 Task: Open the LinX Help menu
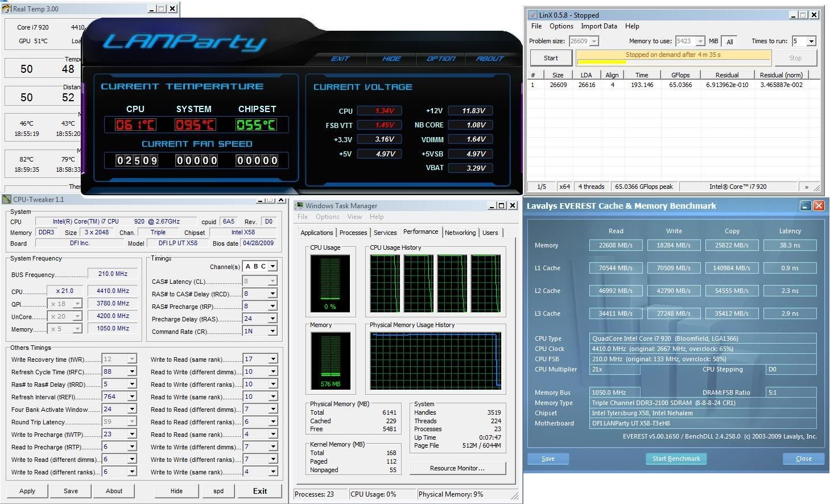[632, 26]
